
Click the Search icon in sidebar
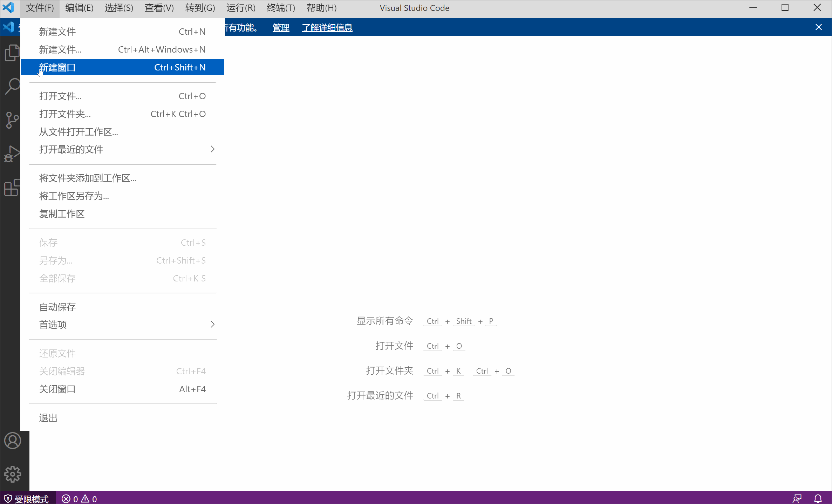pyautogui.click(x=13, y=86)
